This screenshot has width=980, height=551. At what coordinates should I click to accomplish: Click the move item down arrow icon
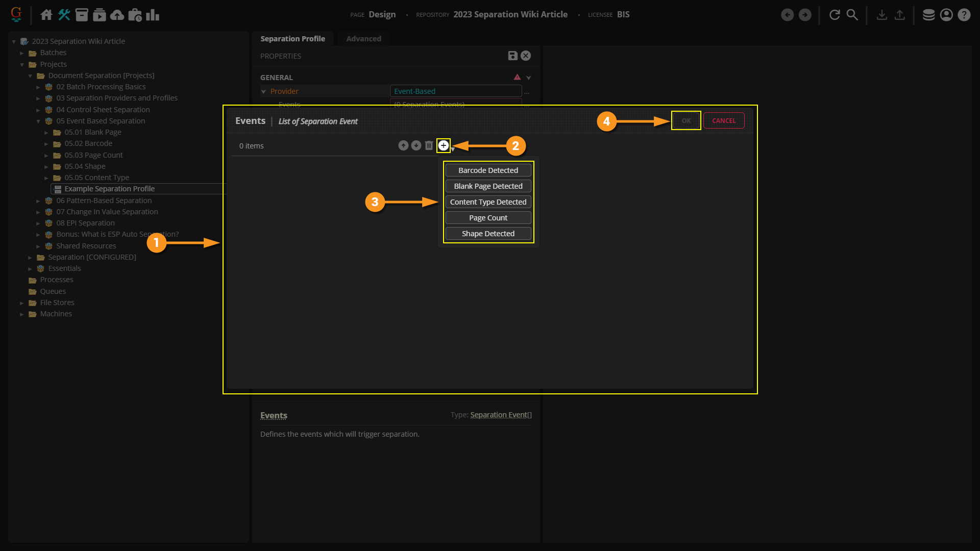pos(416,146)
